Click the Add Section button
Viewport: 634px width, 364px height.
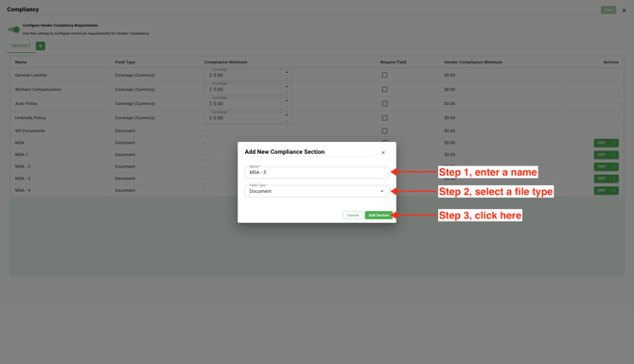click(379, 216)
